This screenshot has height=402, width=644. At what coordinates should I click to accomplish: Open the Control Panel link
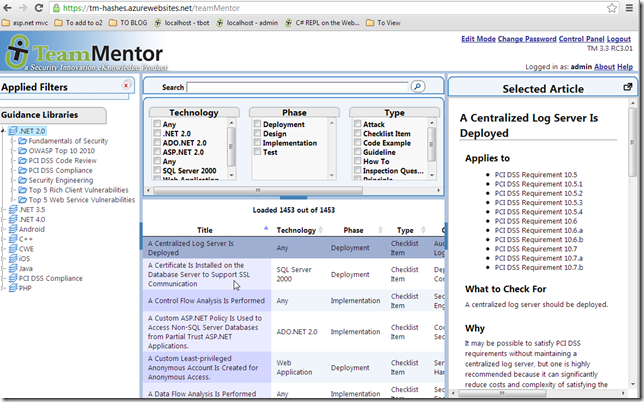(x=585, y=39)
